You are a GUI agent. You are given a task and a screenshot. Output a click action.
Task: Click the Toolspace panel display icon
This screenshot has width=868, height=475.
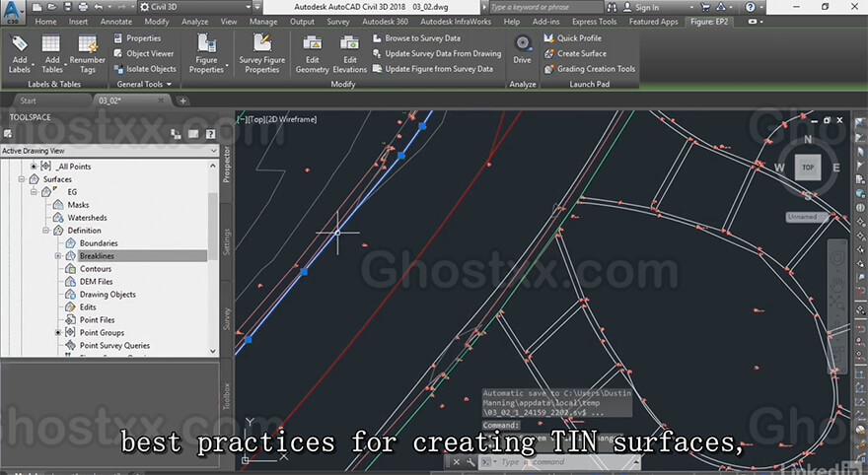(x=193, y=134)
